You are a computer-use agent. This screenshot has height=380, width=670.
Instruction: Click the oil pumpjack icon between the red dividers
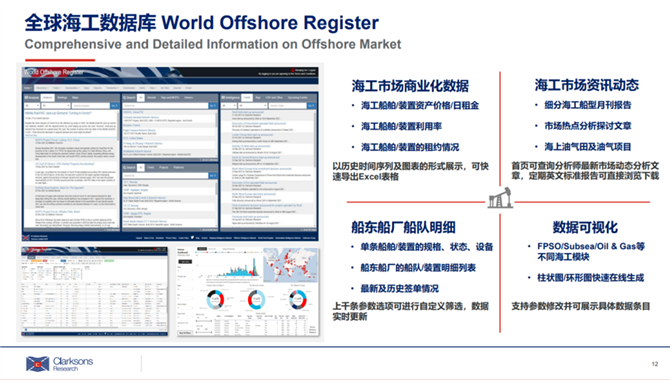pos(500,198)
